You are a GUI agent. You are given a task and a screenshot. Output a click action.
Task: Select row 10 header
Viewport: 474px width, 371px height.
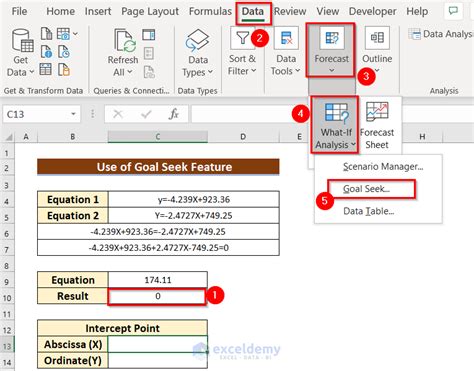click(7, 297)
